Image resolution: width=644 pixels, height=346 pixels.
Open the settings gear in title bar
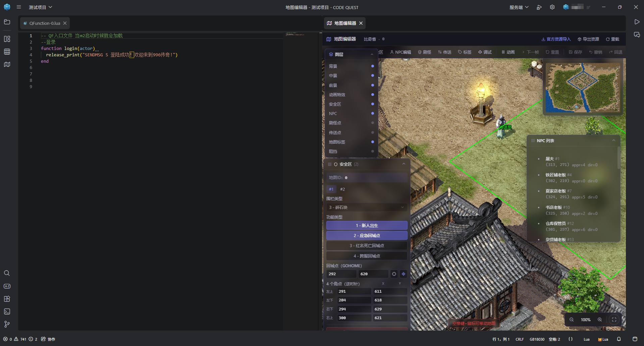tap(552, 7)
